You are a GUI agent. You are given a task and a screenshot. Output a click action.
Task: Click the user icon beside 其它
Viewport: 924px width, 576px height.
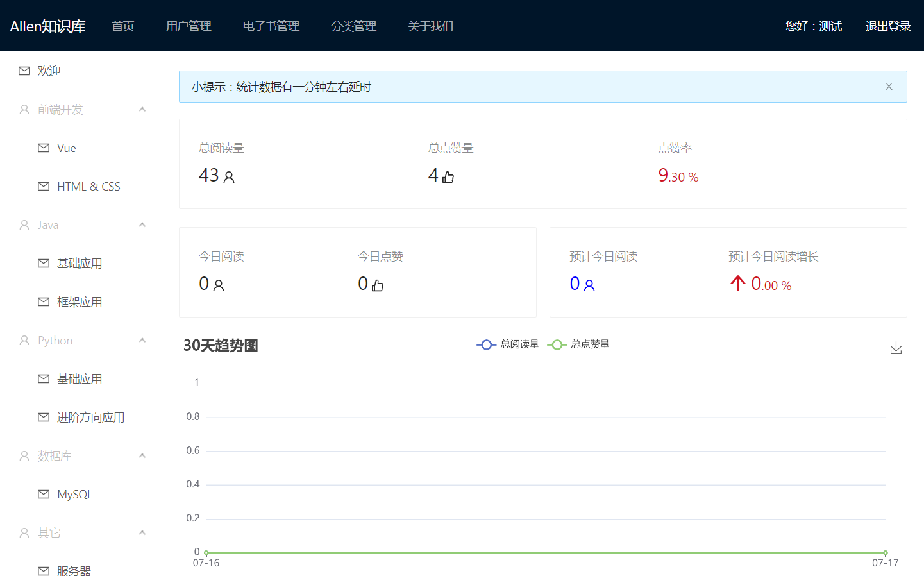[x=24, y=533]
